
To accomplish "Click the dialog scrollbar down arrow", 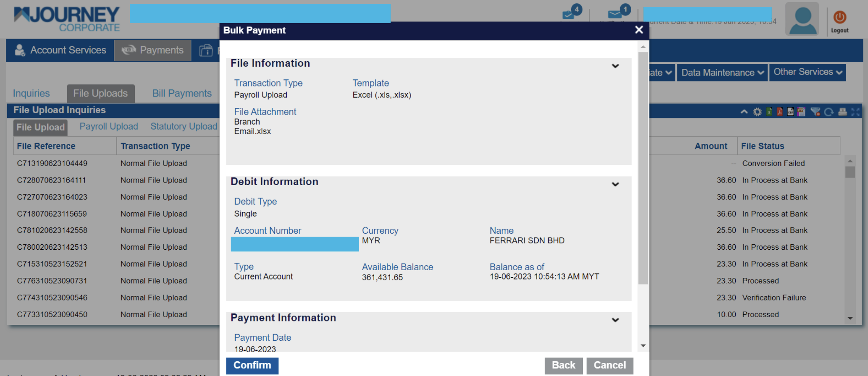I will point(643,346).
